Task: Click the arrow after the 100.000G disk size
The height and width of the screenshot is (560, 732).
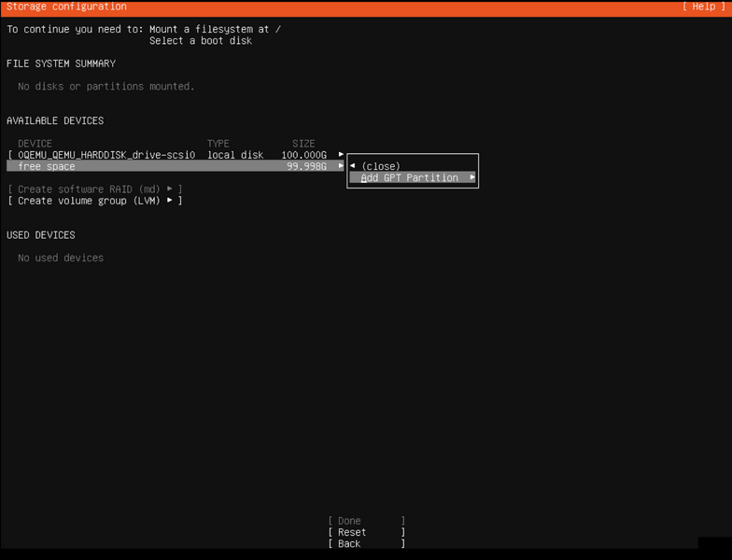Action: (341, 155)
